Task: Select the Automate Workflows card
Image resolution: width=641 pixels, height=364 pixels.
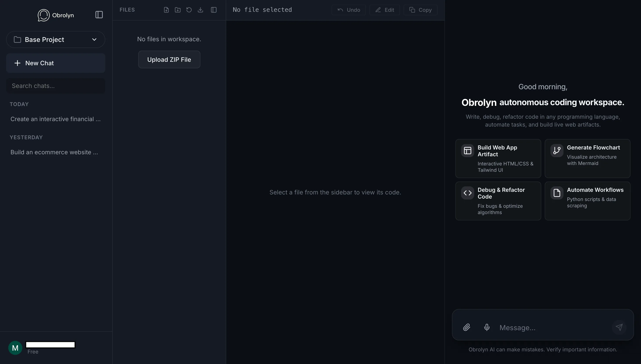Action: 587,201
